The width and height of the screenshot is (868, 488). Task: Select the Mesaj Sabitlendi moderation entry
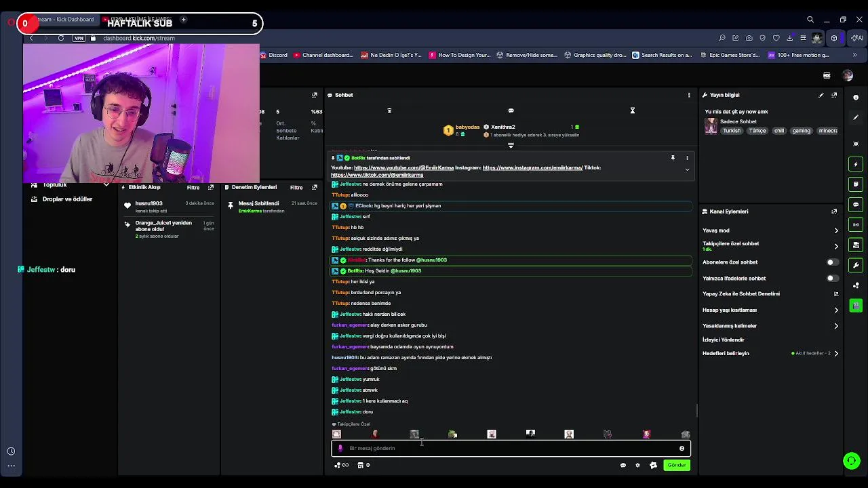tap(271, 207)
